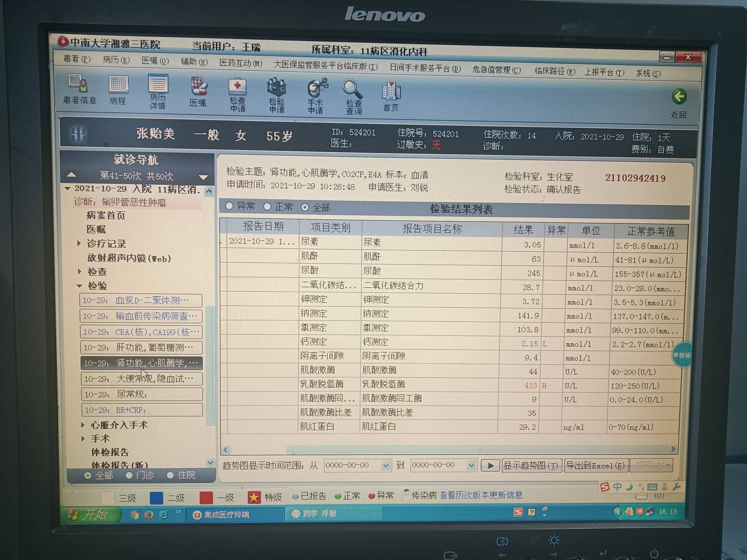Select the 异常 results filter radio

click(x=230, y=206)
